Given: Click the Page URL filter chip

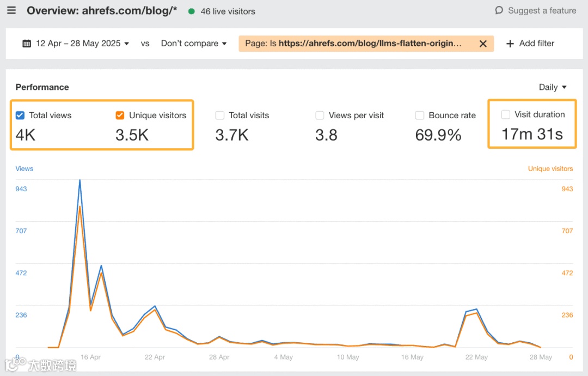Looking at the screenshot, I should click(x=366, y=44).
